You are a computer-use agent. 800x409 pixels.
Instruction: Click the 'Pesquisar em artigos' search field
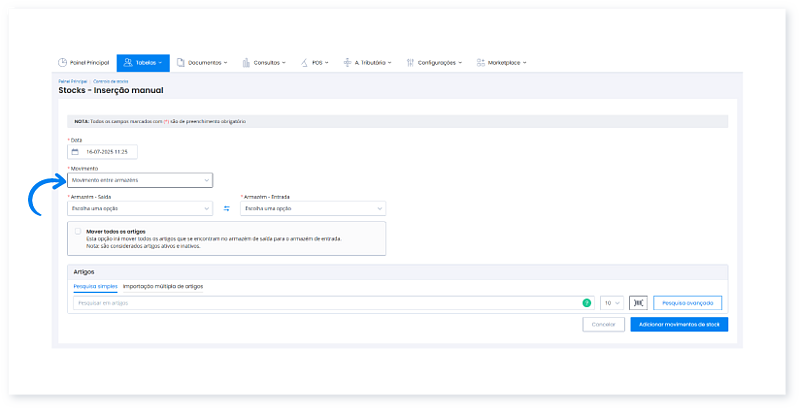pos(325,302)
